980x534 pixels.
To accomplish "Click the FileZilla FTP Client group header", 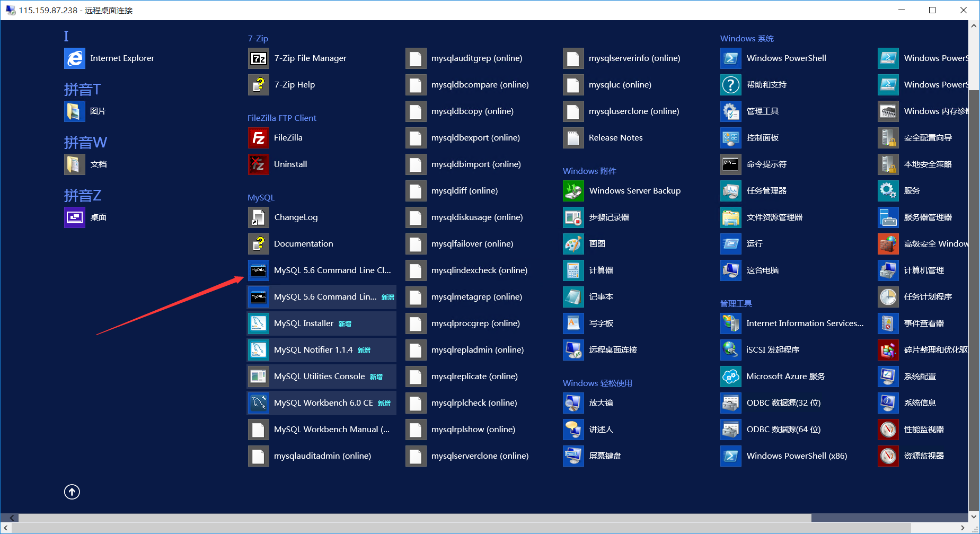I will click(x=282, y=118).
